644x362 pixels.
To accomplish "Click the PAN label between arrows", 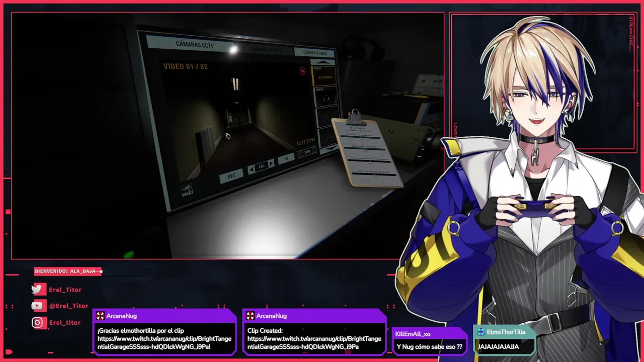I will [x=261, y=166].
